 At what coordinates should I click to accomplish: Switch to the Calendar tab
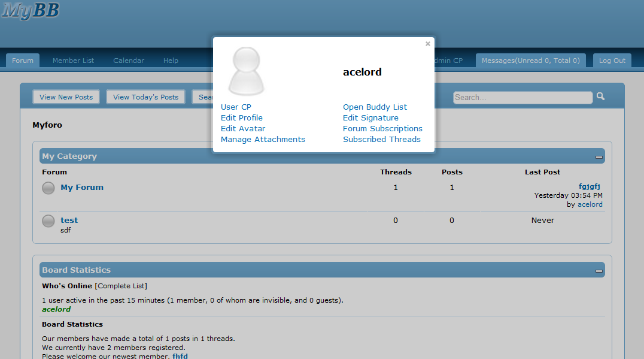click(129, 61)
